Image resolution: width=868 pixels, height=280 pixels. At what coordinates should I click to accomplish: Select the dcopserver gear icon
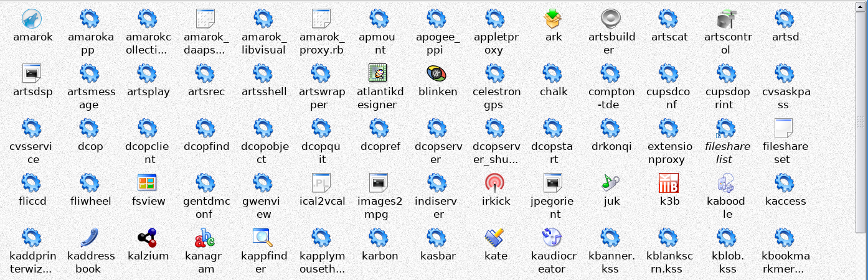click(437, 128)
